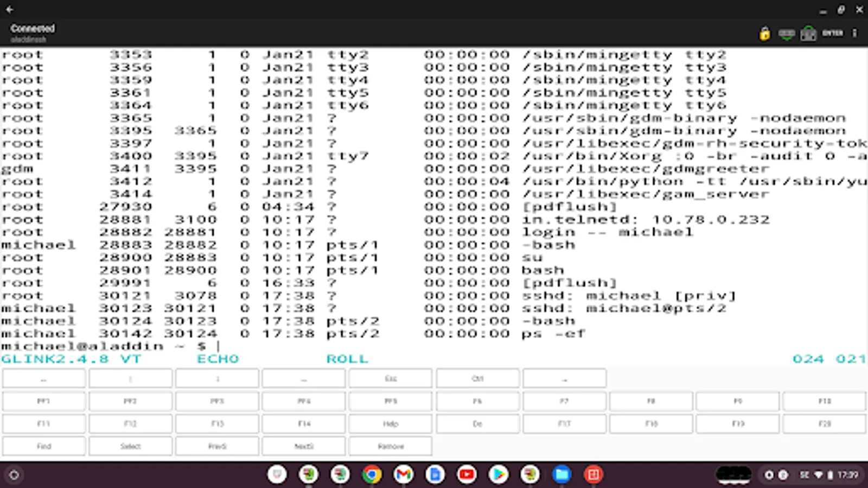Open Google Docs from the shelf
Screen dimensions: 868x488
[435, 475]
